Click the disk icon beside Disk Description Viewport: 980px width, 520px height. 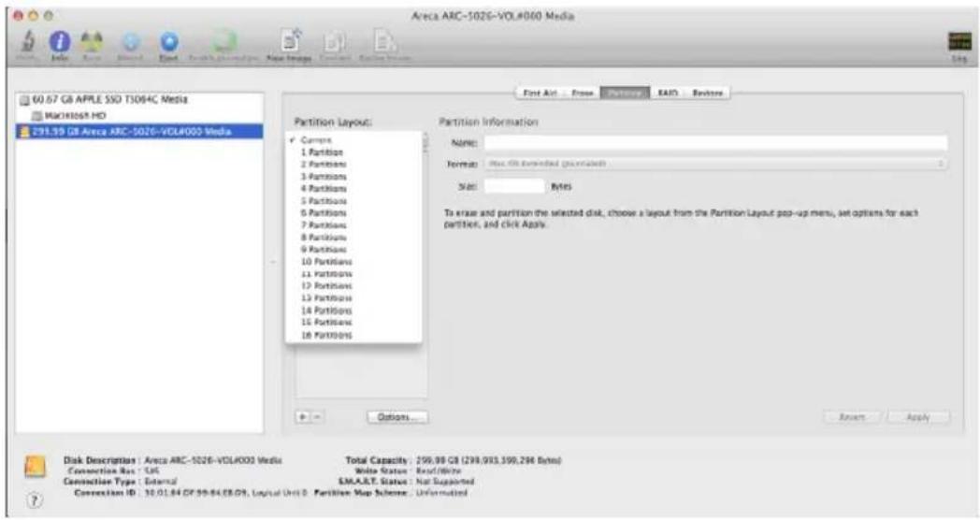pyautogui.click(x=35, y=467)
